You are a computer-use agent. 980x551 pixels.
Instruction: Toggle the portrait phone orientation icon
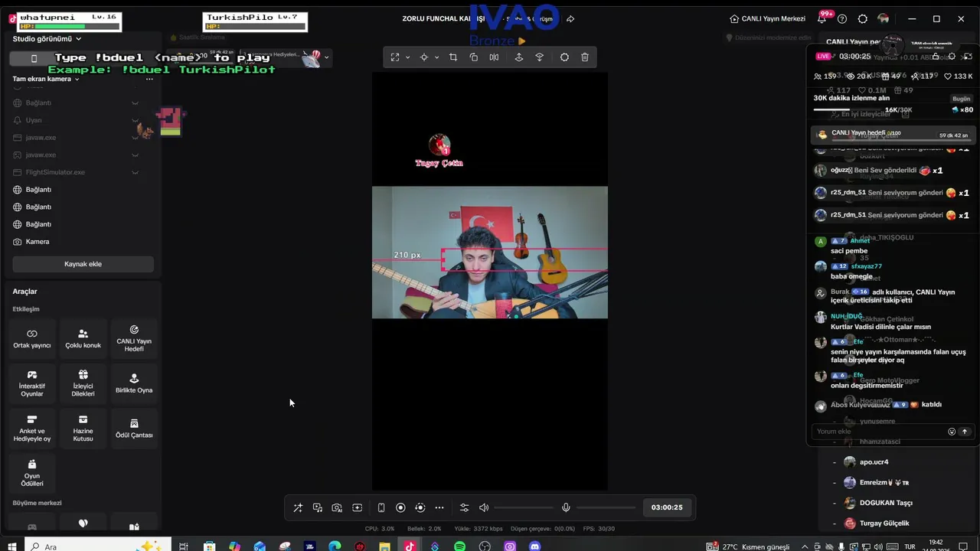pos(381,507)
